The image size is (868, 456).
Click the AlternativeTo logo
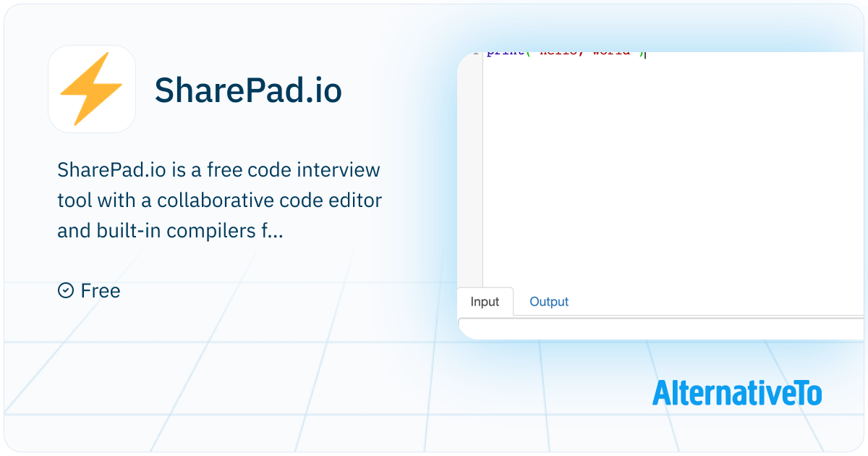[x=737, y=393]
